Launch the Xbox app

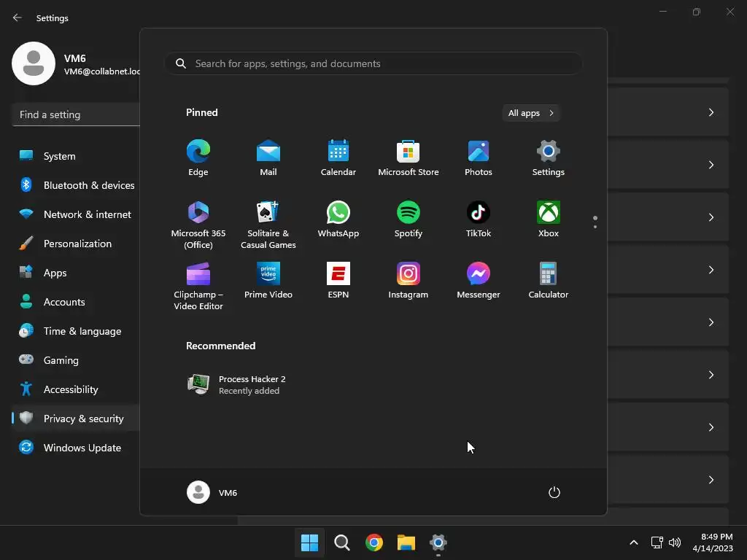pos(549,219)
